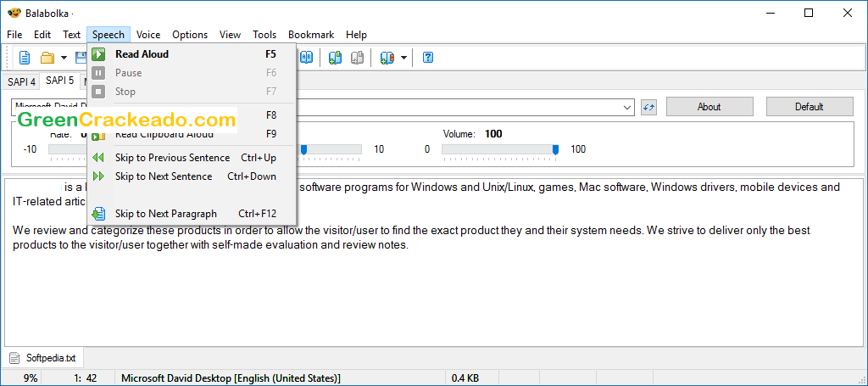Viewport: 868px width, 386px height.
Task: Click the Skip to Next Sentence forward icon
Action: tap(98, 176)
